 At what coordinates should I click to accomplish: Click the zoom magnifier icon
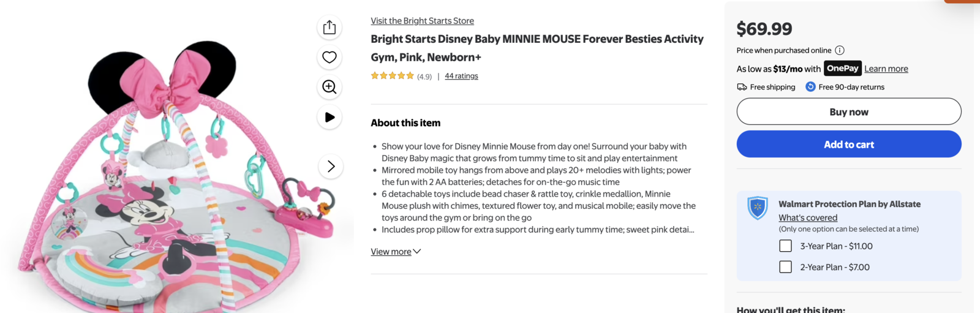330,87
